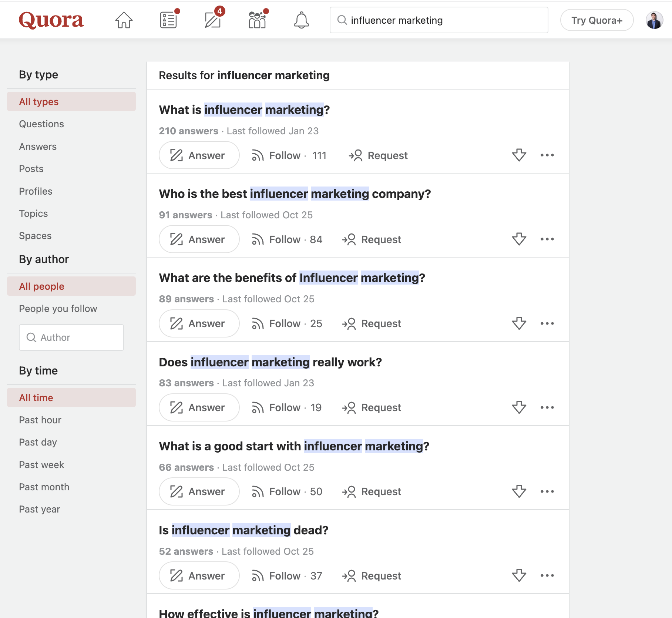Open more options for benefits of Influencer marketing
The height and width of the screenshot is (618, 672).
547,323
